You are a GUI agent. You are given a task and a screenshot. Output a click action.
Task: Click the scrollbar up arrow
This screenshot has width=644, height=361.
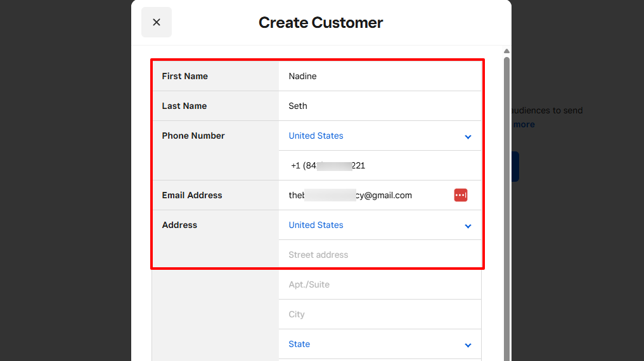click(506, 51)
